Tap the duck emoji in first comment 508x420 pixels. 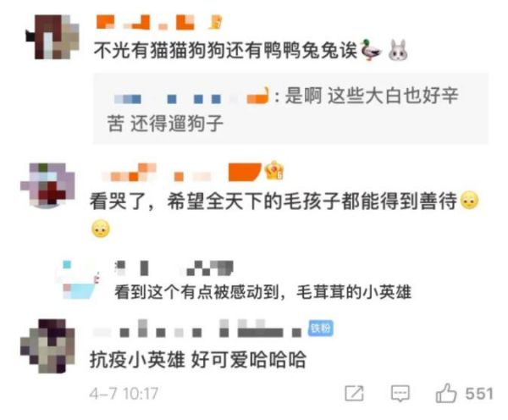click(371, 50)
